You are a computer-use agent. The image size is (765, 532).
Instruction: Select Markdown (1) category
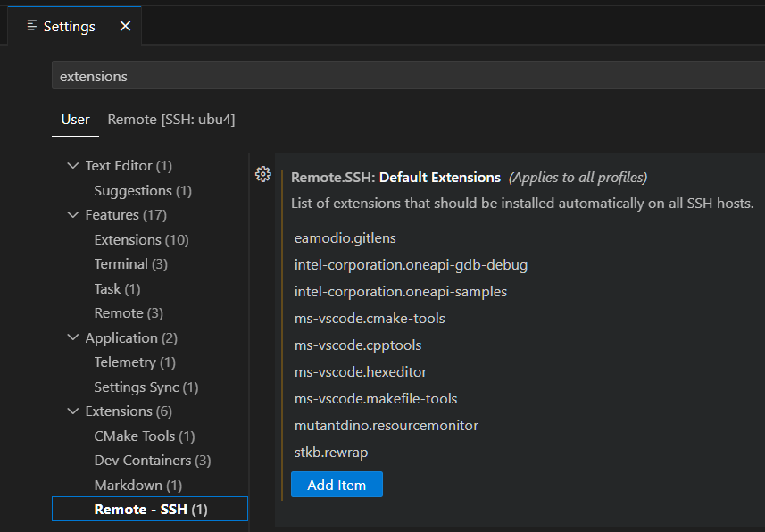tap(138, 486)
